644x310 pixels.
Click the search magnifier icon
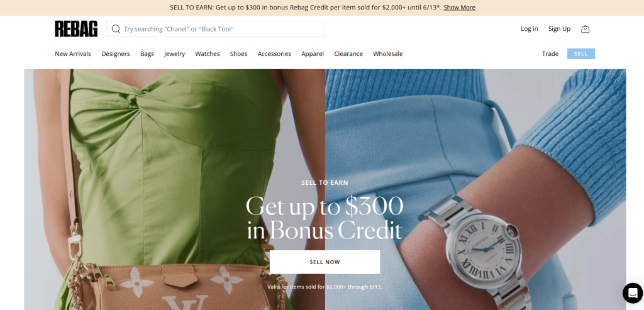click(116, 29)
